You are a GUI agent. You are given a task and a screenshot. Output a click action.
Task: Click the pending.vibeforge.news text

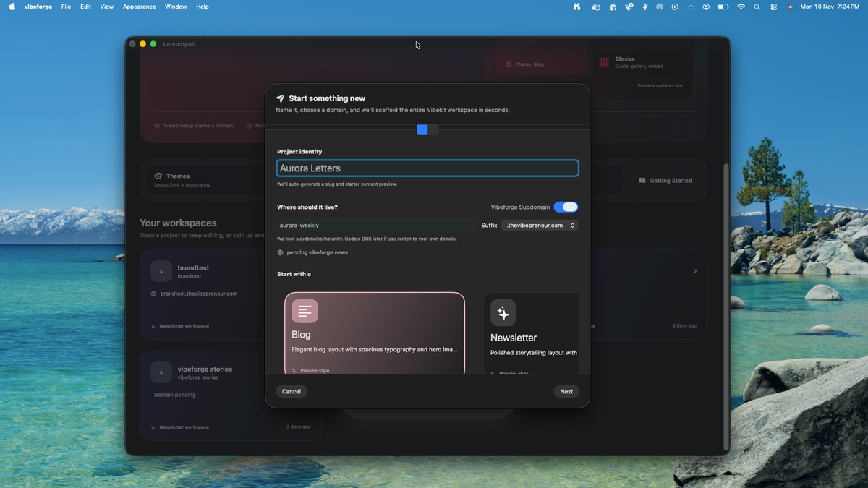point(317,252)
